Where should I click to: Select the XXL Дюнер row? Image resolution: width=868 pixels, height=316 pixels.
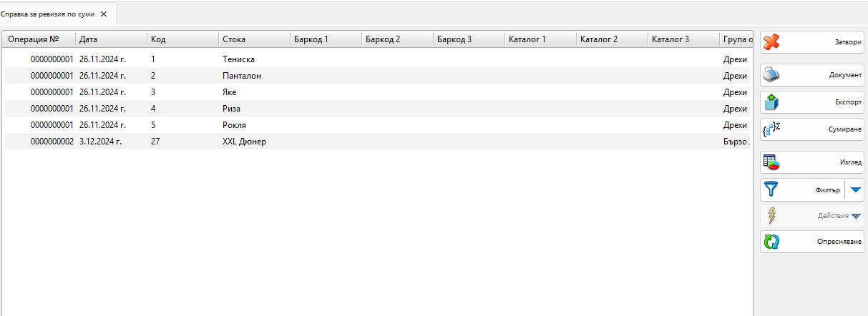(377, 142)
